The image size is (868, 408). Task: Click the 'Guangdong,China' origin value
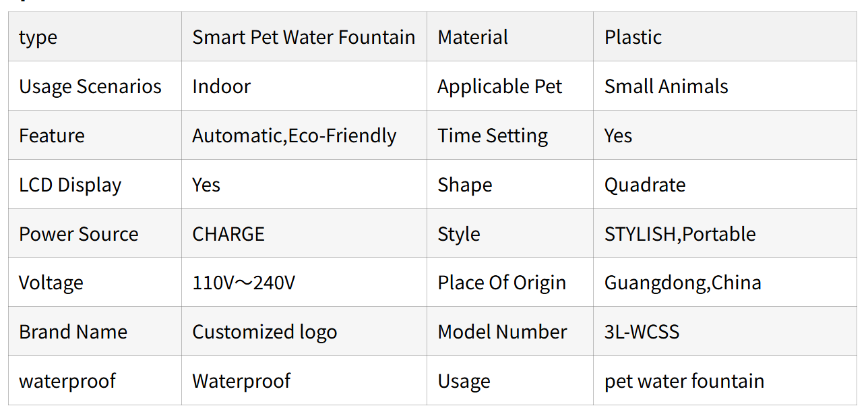point(683,283)
